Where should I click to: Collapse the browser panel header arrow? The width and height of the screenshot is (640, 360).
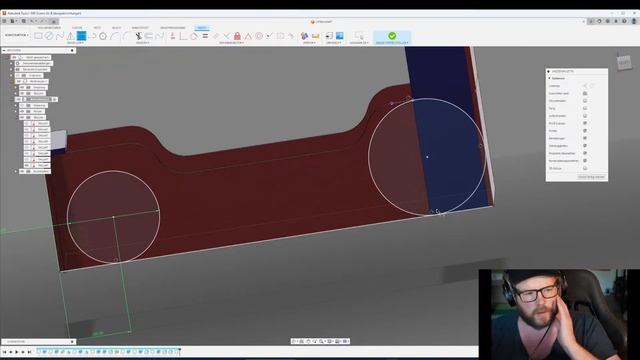pos(4,51)
